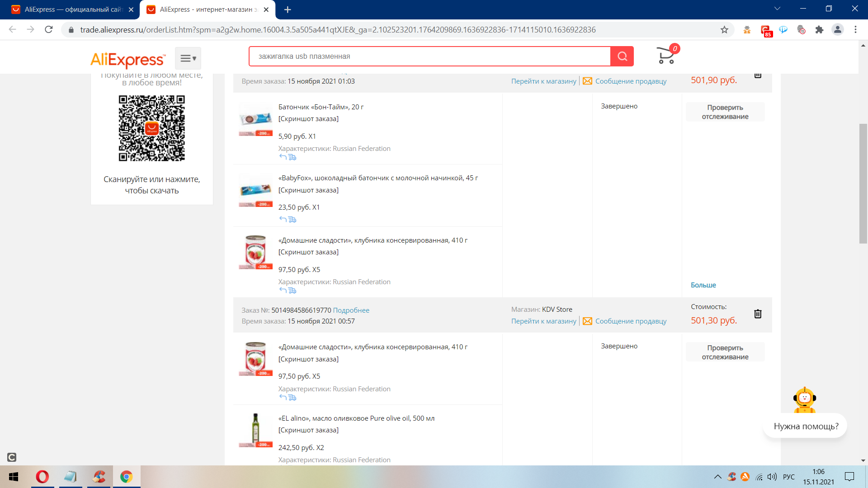Viewport: 868px width, 488px height.
Task: Open order screenshot for «Бон-Тайм» bar
Action: [x=308, y=119]
